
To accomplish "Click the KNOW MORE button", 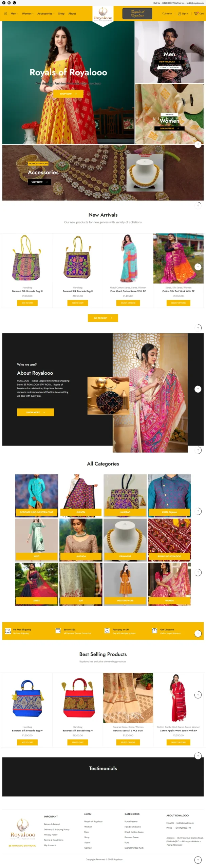I will pos(35,412).
